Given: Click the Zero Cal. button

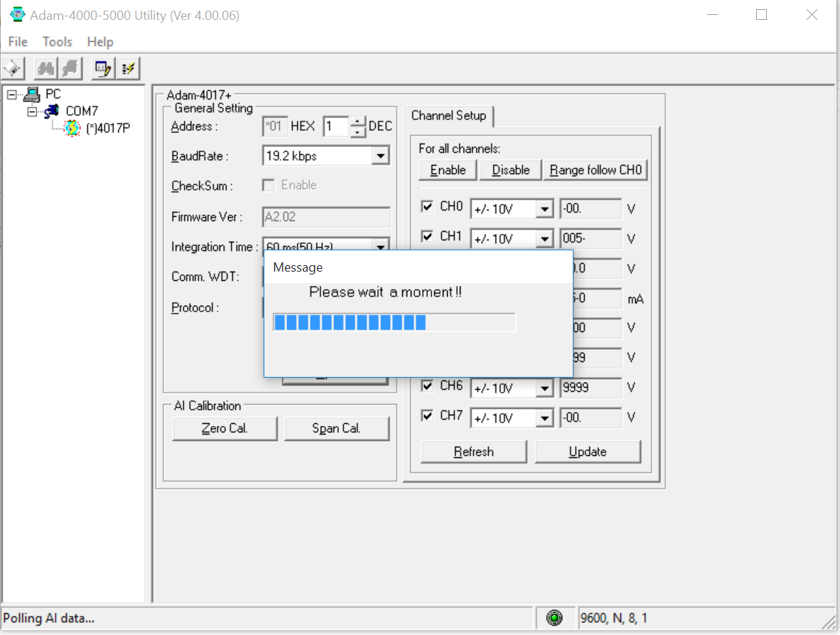Looking at the screenshot, I should (x=225, y=429).
